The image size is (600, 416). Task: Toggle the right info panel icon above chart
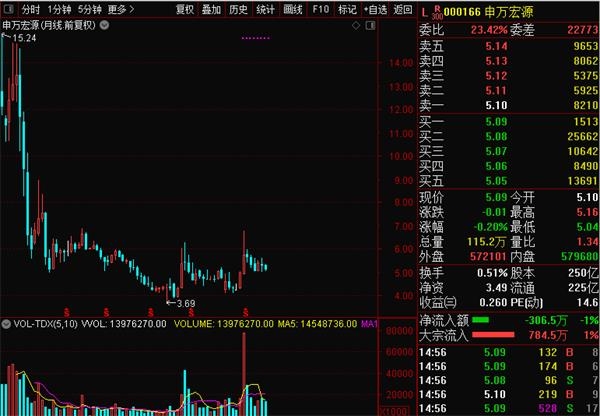(x=370, y=25)
